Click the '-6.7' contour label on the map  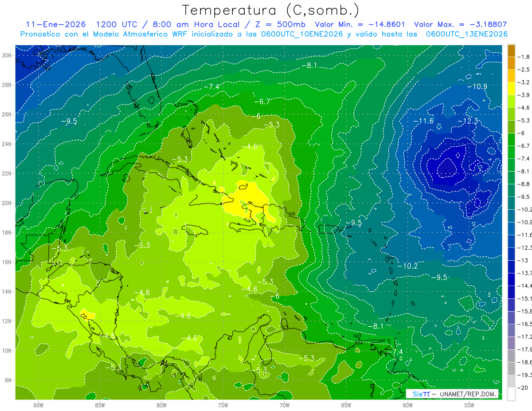(262, 102)
